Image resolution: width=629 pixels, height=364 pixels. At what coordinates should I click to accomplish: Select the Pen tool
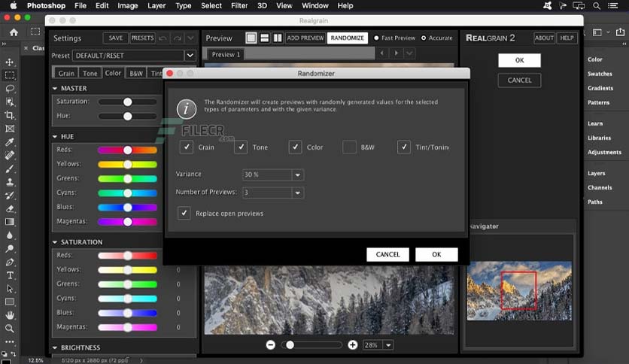point(10,262)
